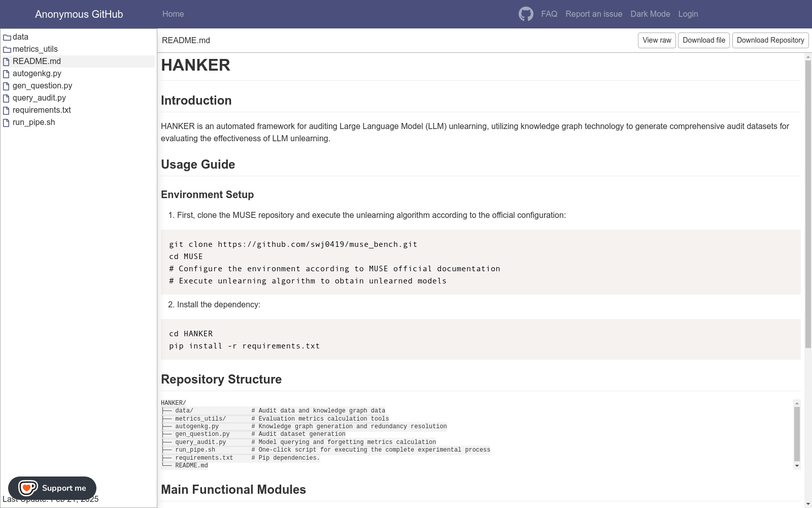The width and height of the screenshot is (812, 508).
Task: Open Report an issue link
Action: point(594,14)
